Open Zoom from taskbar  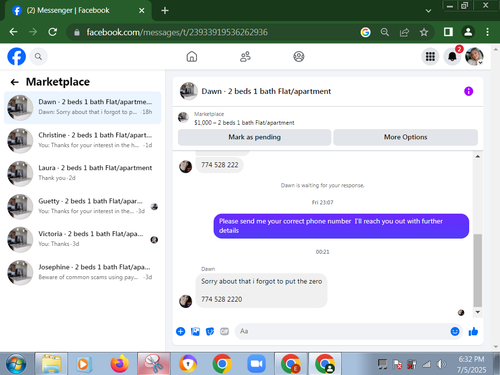[256, 364]
